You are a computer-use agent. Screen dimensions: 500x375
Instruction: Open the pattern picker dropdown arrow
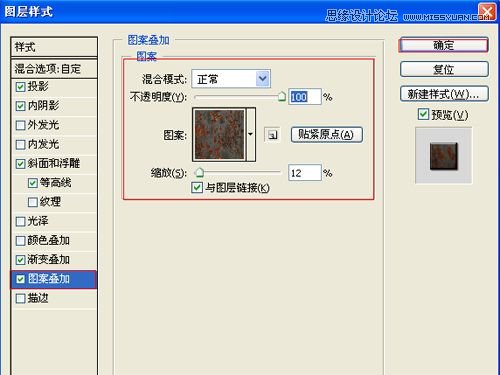pos(251,134)
